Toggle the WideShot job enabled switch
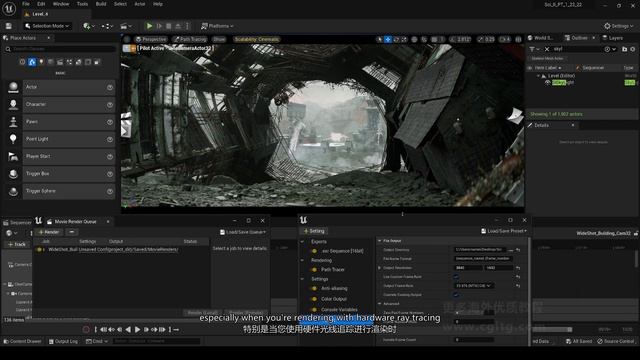 (x=40, y=249)
